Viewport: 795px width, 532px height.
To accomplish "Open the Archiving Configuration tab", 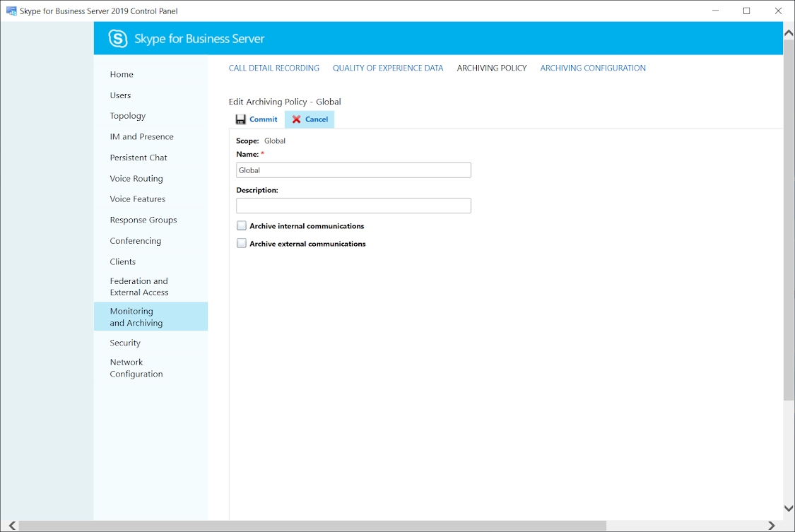I will 593,68.
